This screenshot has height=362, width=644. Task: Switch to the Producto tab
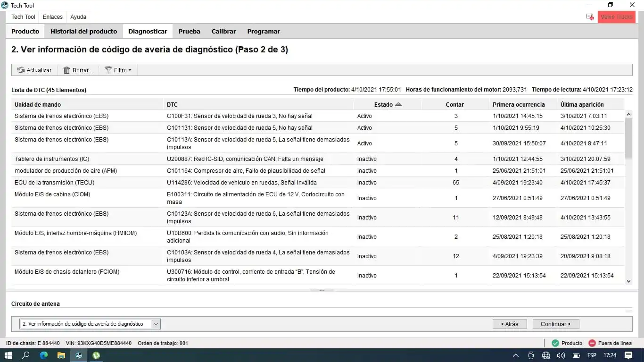coord(25,31)
